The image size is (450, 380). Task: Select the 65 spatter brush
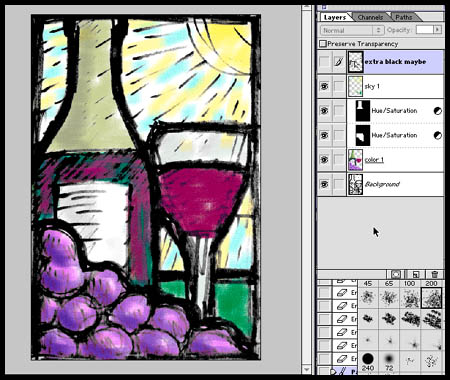coord(389,298)
